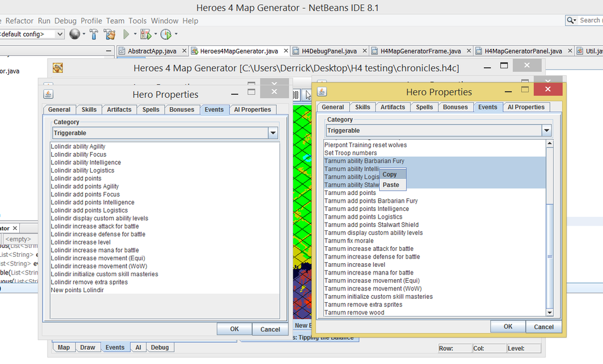The height and width of the screenshot is (364, 603).
Task: Expand the Profile Project dropdown arrow
Action: pos(175,34)
